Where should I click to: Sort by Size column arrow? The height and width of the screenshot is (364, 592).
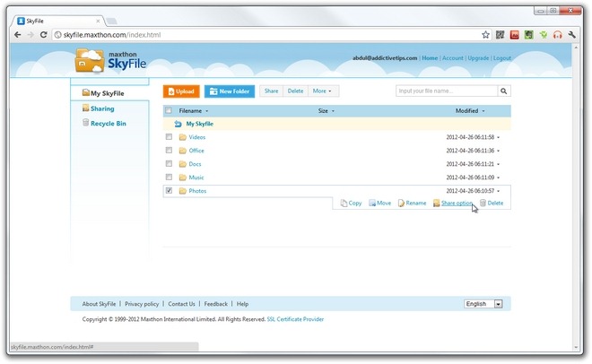pos(333,111)
